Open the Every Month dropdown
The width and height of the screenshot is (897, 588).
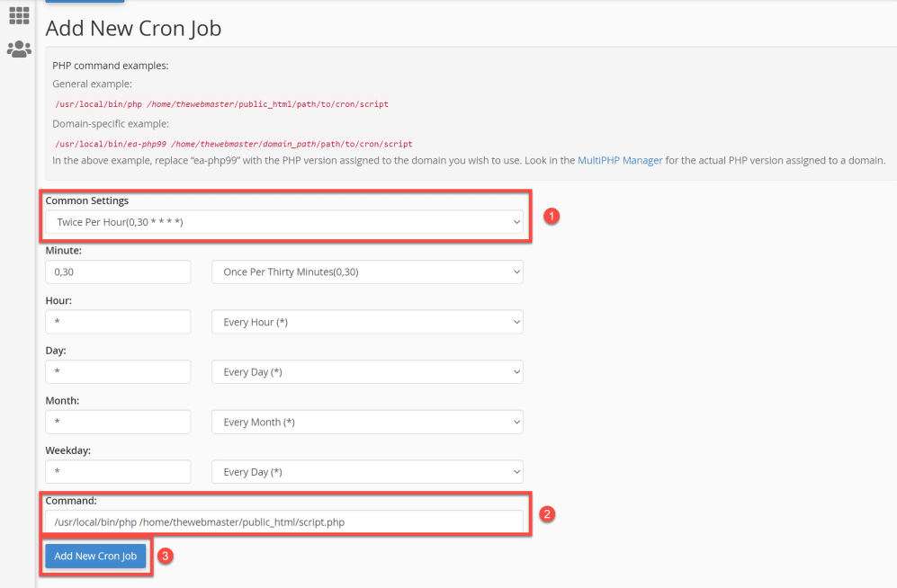366,421
